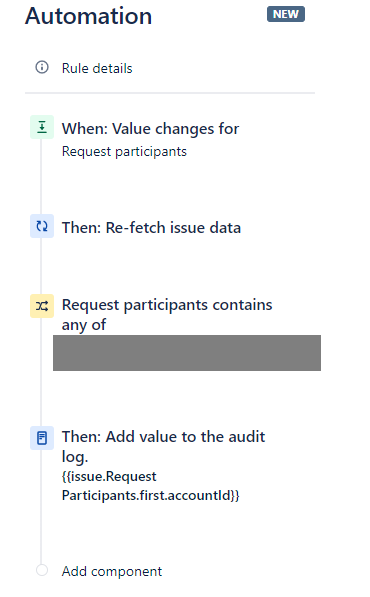This screenshot has height=597, width=370.
Task: Click the empty circle next to Add component
Action: 42,570
